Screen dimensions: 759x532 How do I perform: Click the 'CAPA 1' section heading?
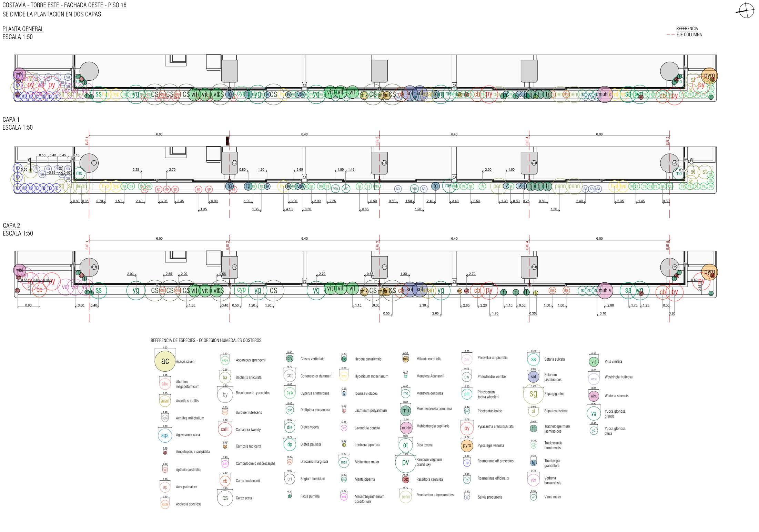coord(11,120)
